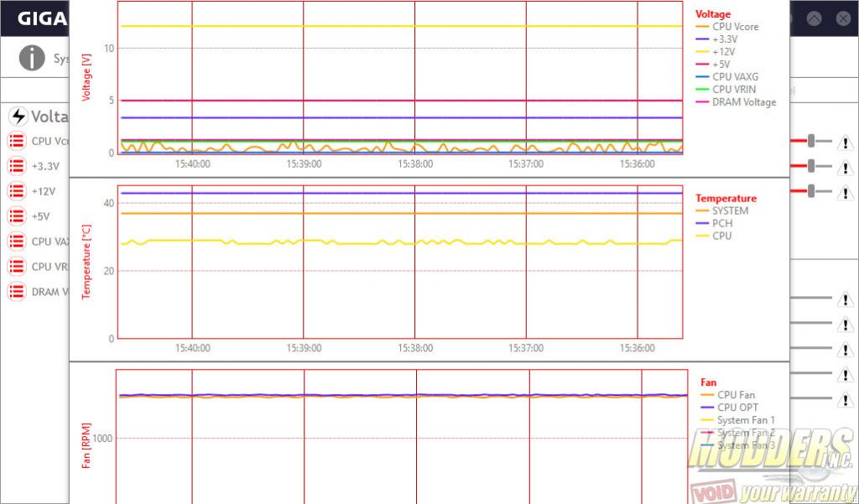Open the system information icon
The height and width of the screenshot is (504, 859).
[x=32, y=58]
